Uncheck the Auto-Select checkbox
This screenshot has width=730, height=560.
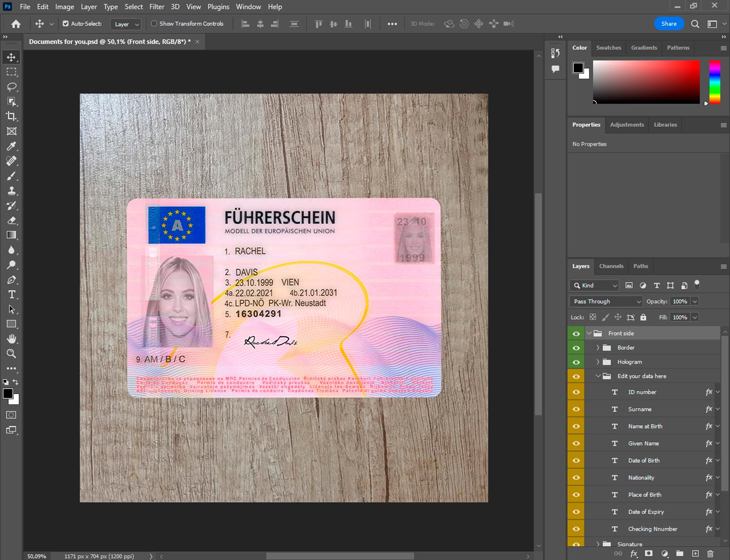pos(66,23)
